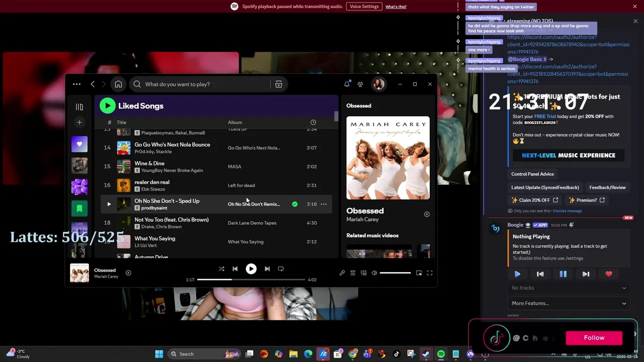The image size is (644, 362).
Task: Sort by the duration clock column header
Action: [313, 122]
